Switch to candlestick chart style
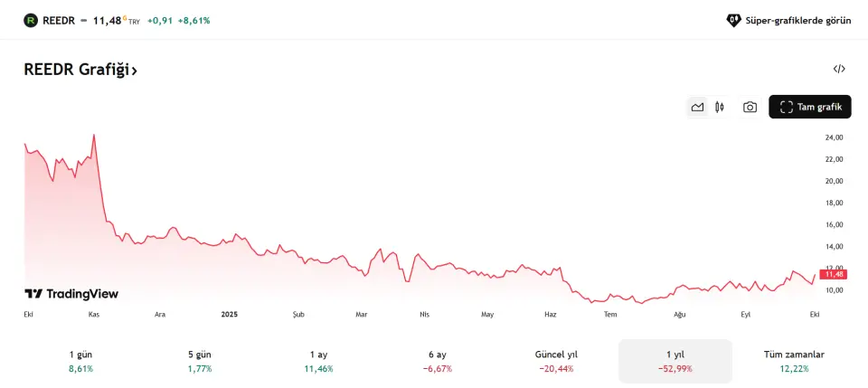 click(720, 107)
